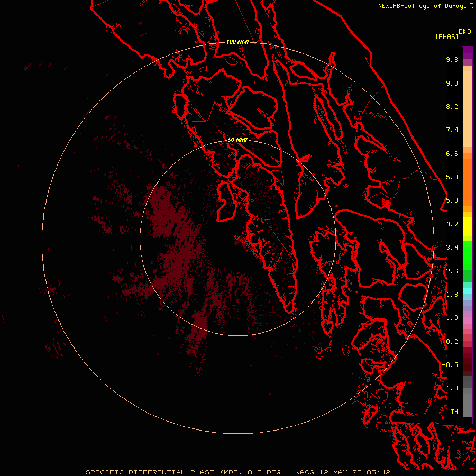This screenshot has height=476, width=476.
Task: Click the 3.4 scale value
Action: click(452, 248)
